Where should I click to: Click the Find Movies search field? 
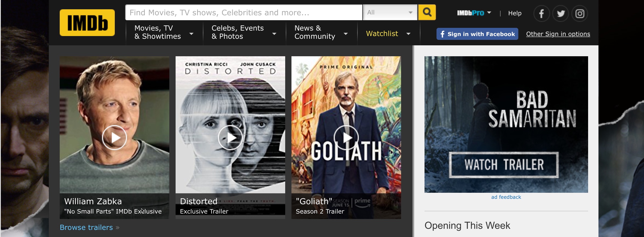click(243, 12)
